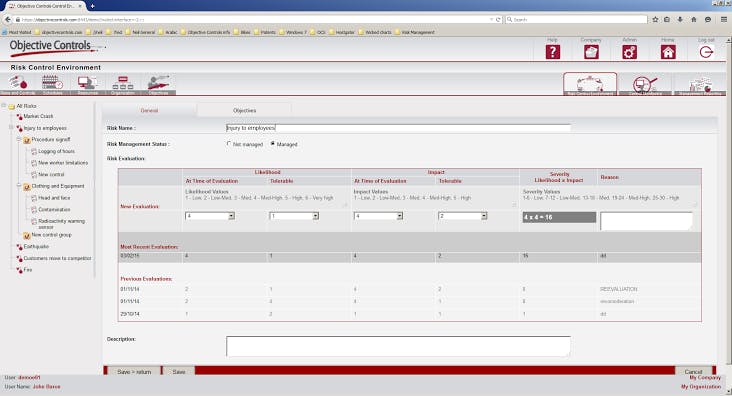Open the Resources computer toolbar icon

point(88,83)
